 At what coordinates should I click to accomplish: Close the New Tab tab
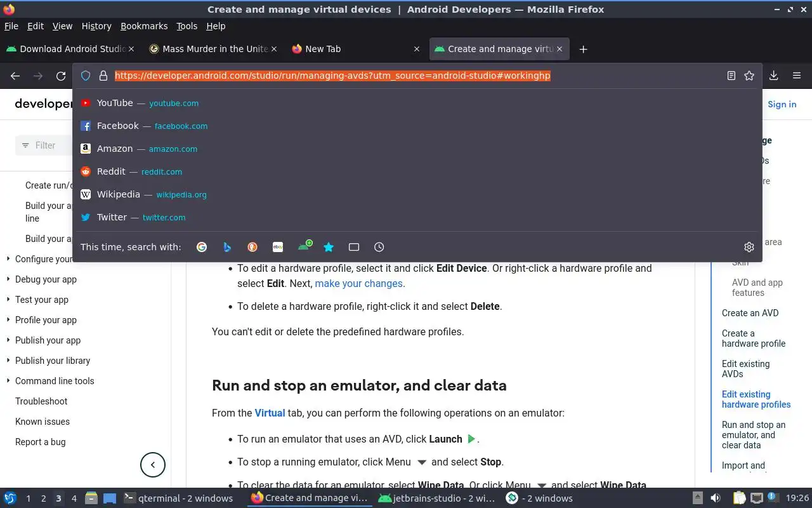pyautogui.click(x=417, y=49)
